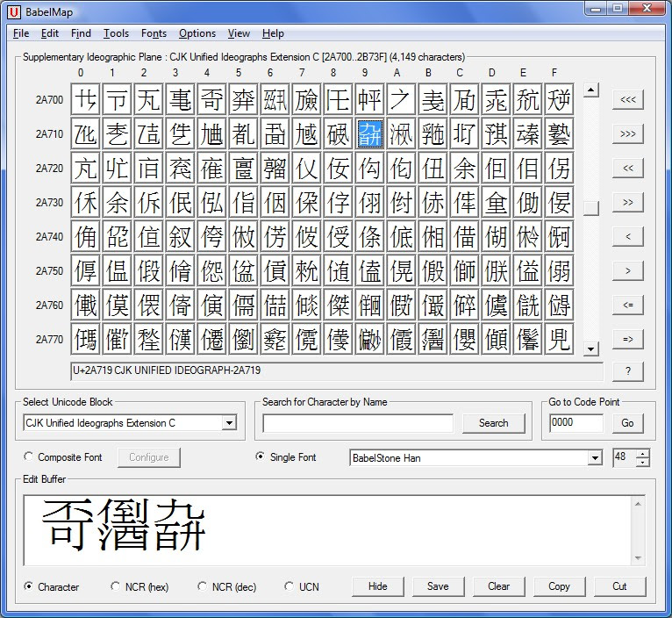The width and height of the screenshot is (672, 618).
Task: Click the 2A720 row label
Action: [49, 169]
